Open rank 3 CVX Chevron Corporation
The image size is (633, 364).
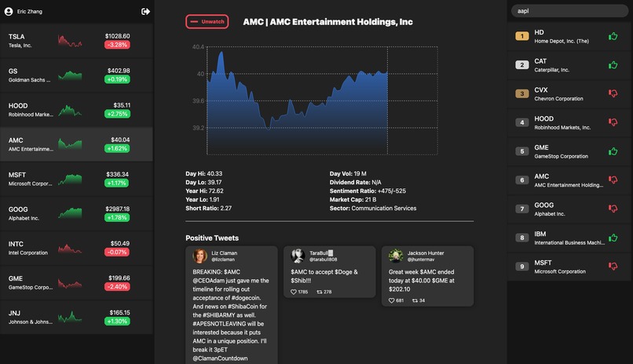click(x=569, y=93)
